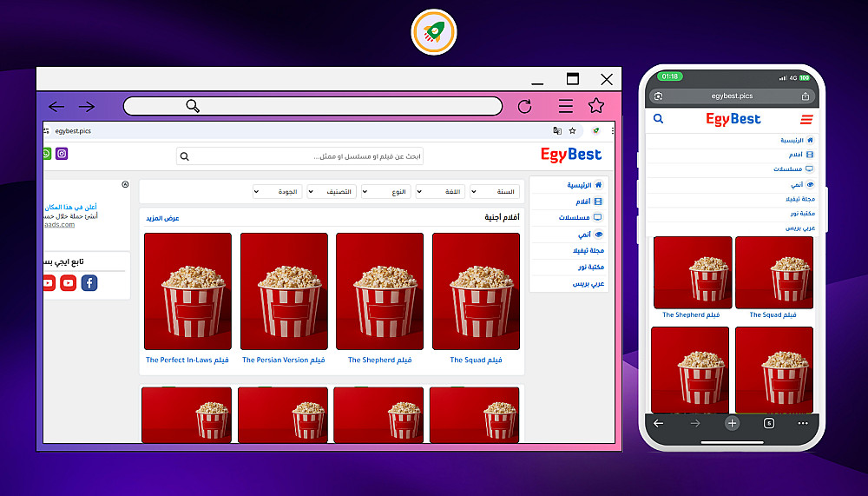
Task: Tap the egybest.pics URL on the phone
Action: point(732,96)
